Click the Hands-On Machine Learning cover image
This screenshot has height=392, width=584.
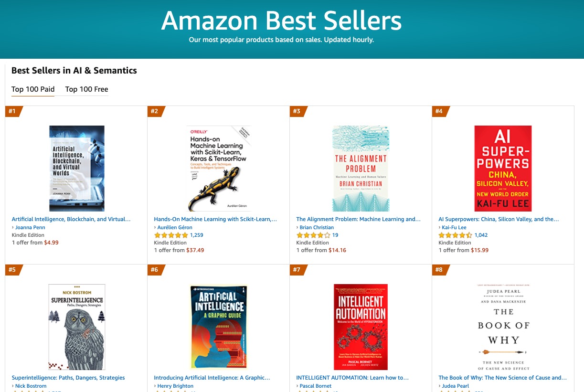[x=218, y=168]
